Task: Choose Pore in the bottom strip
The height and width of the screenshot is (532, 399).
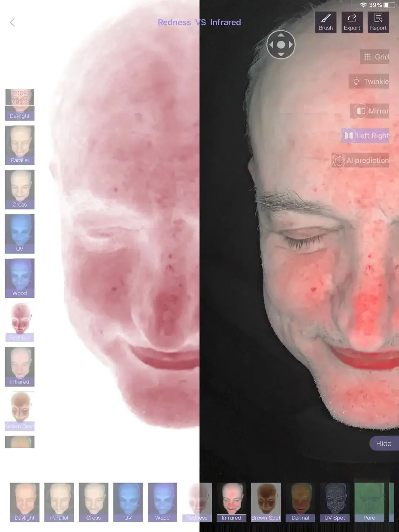Action: point(369,502)
